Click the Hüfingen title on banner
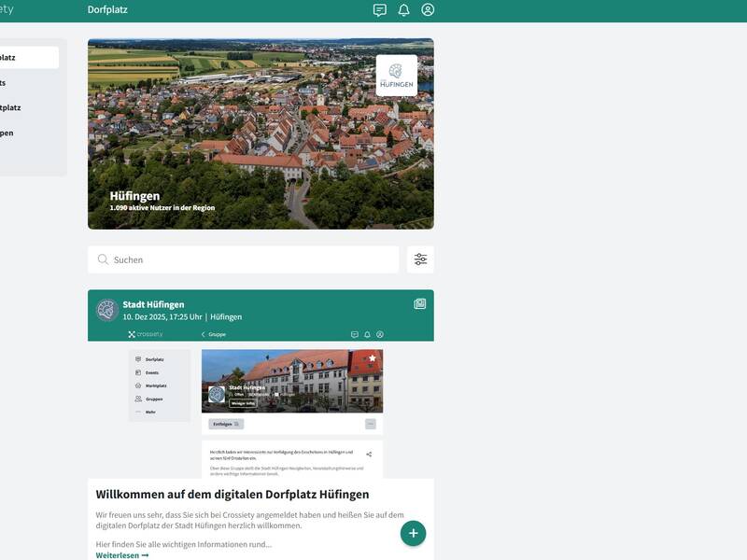 [134, 196]
